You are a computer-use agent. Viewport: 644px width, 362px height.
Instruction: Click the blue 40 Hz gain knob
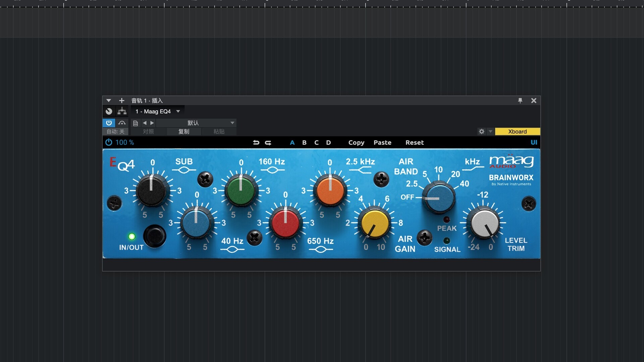196,223
